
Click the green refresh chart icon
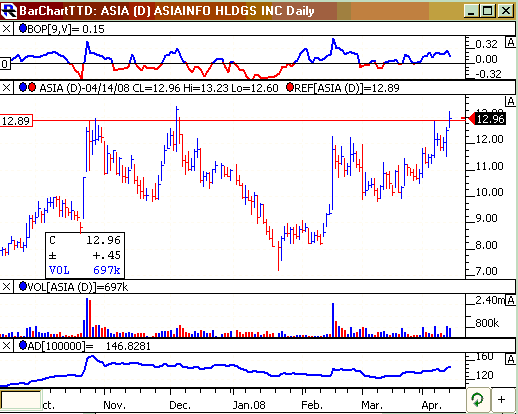coord(478,399)
